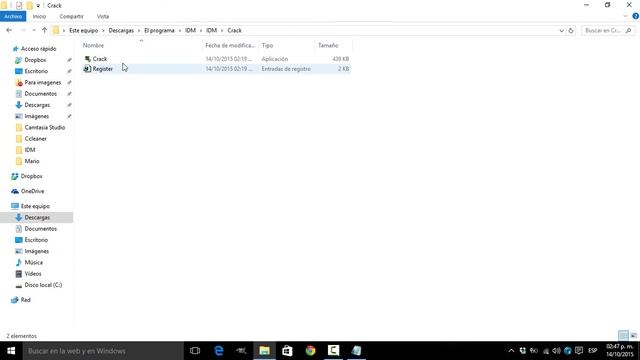Go back with the back arrow

9,30
